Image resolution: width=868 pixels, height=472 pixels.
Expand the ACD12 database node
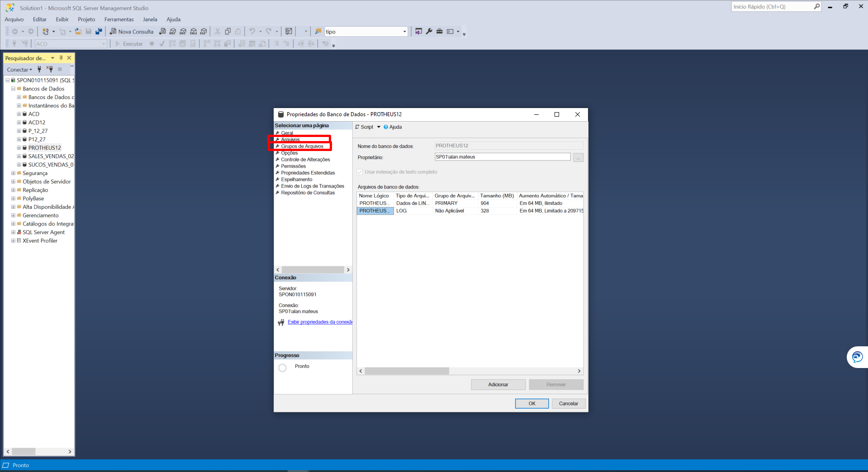pos(19,123)
